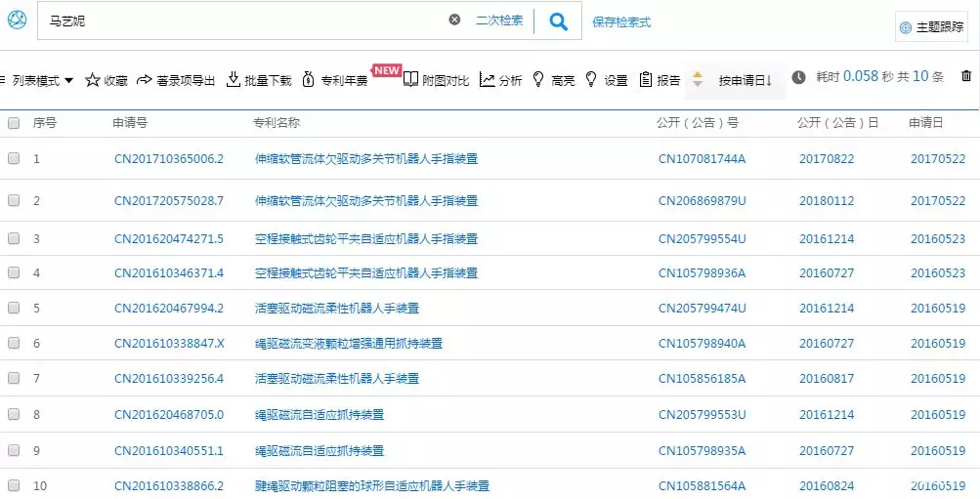This screenshot has height=499, width=980.
Task: Open 腱绳驱动颗粒阻塞的球形自适应机器人手装置 title
Action: point(372,485)
